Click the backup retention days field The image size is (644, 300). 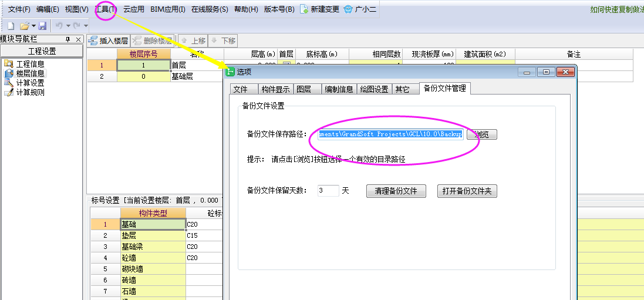[x=329, y=191]
